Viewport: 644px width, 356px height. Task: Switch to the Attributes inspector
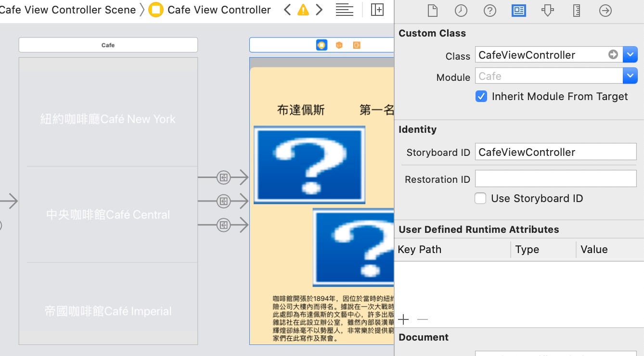[x=548, y=10]
